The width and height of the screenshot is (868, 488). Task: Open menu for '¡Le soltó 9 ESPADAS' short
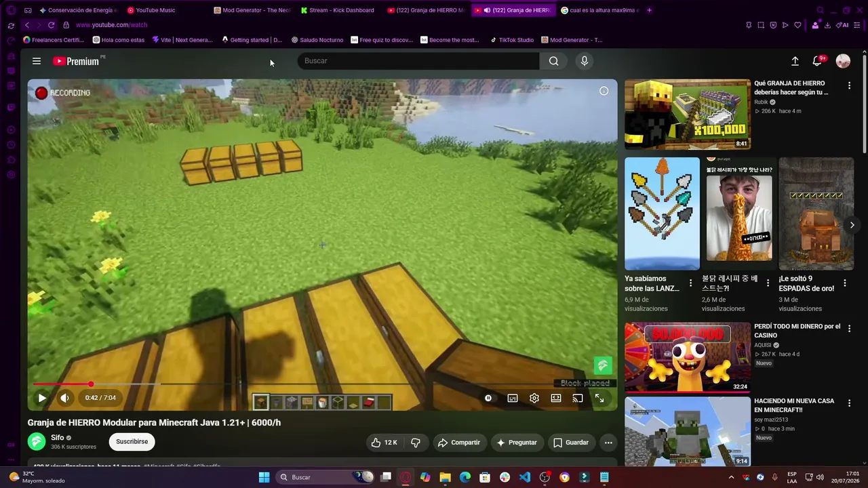point(845,283)
